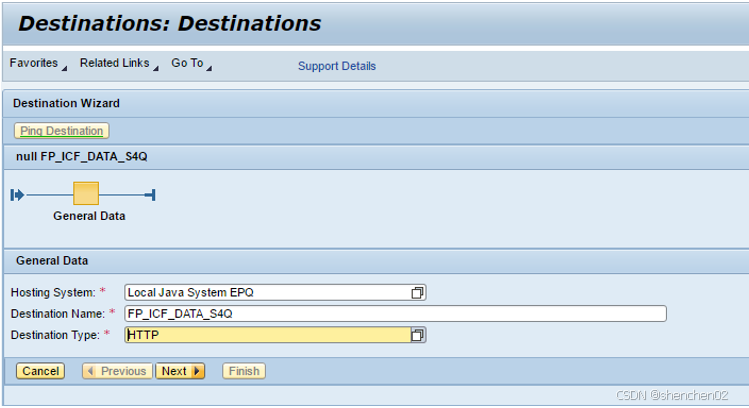Click the Previous button
Screen dimensions: 749x408
[118, 371]
